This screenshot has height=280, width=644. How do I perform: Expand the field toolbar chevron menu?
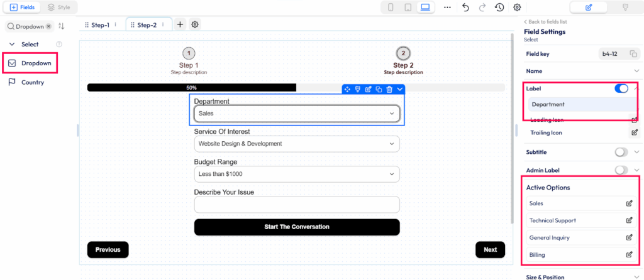(x=400, y=89)
